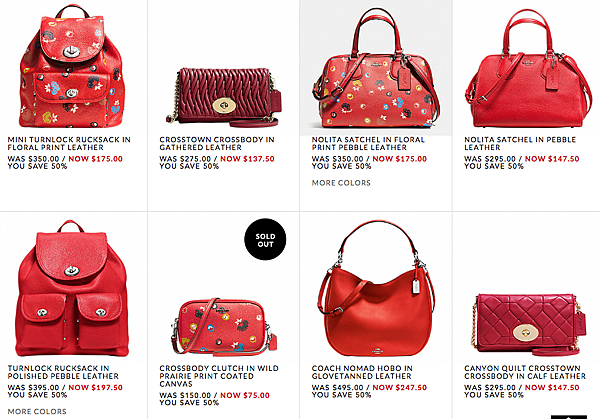Open Mini Turnlock Rucksack in Floral Print title
The image size is (600, 419).
pos(69,143)
